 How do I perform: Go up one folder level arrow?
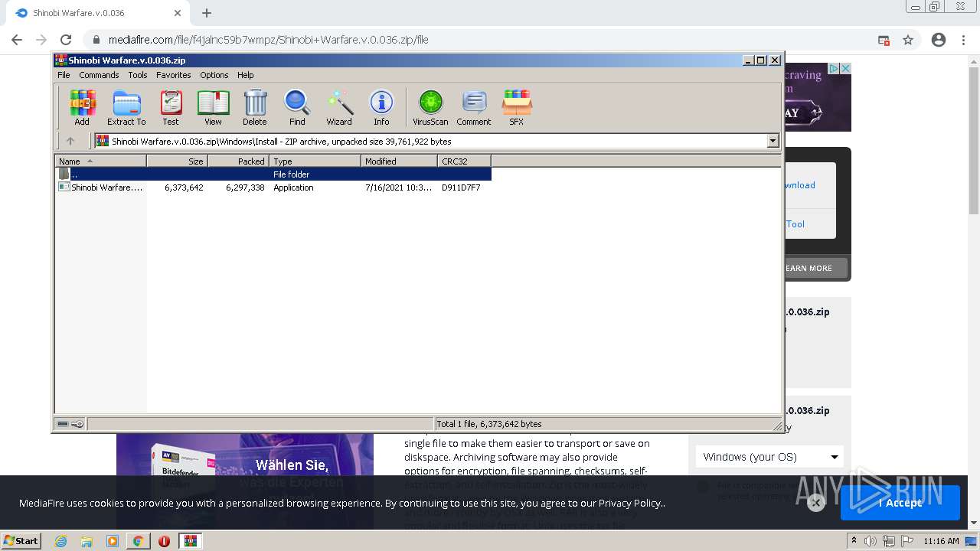coord(70,141)
